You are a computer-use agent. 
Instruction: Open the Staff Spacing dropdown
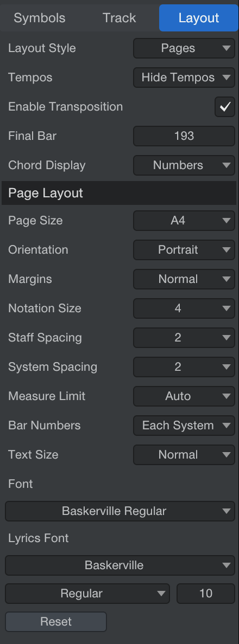[x=184, y=338]
